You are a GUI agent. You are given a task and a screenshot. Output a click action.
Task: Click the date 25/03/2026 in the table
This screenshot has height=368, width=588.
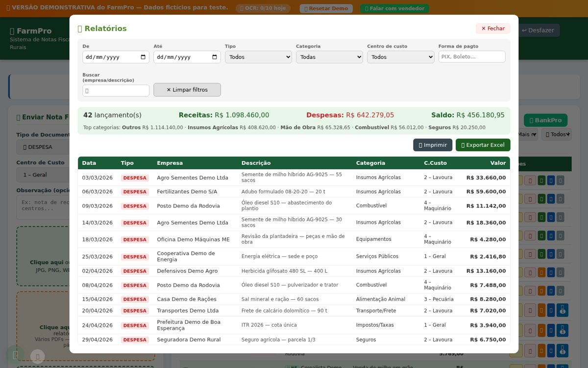[x=98, y=257]
